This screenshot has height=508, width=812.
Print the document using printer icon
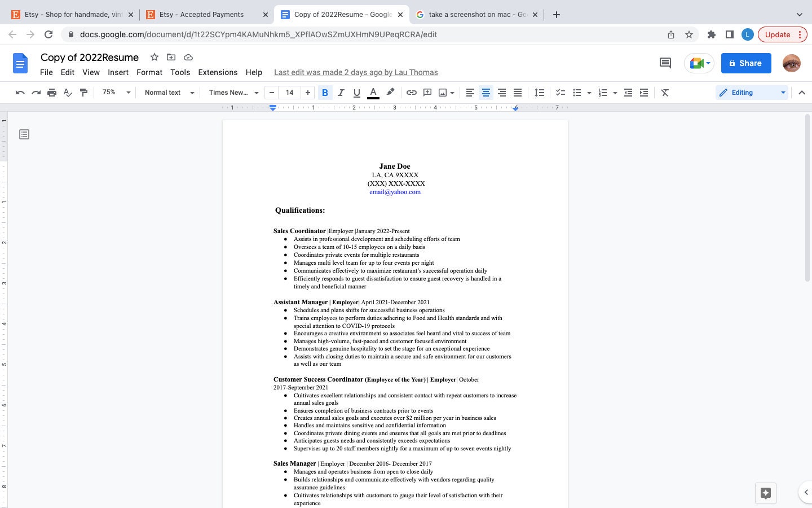tap(52, 93)
